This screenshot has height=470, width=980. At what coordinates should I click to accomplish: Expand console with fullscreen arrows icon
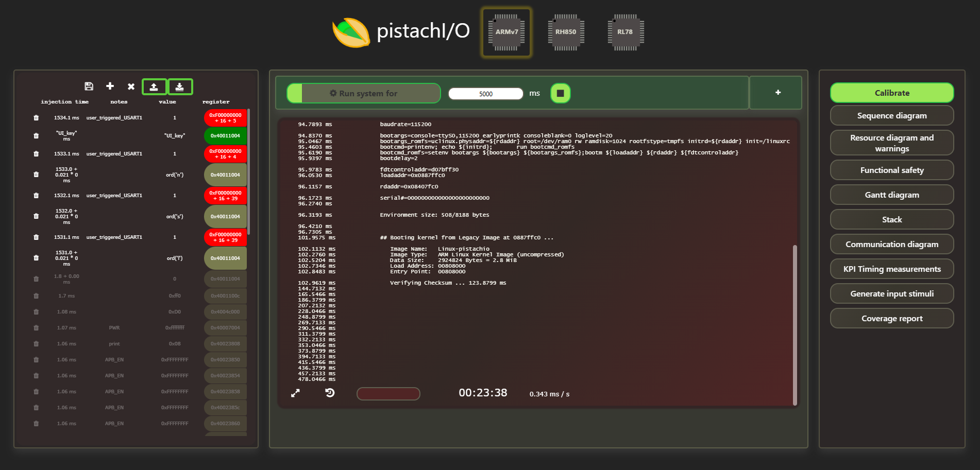295,393
